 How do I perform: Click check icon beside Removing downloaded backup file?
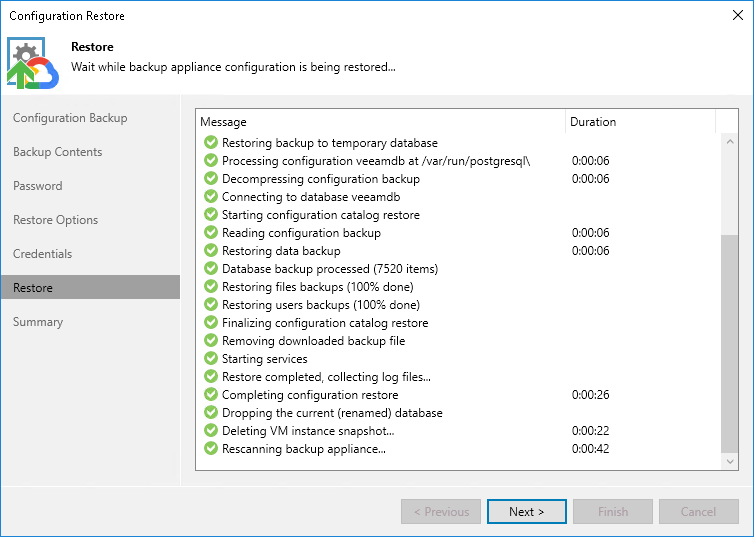[211, 340]
